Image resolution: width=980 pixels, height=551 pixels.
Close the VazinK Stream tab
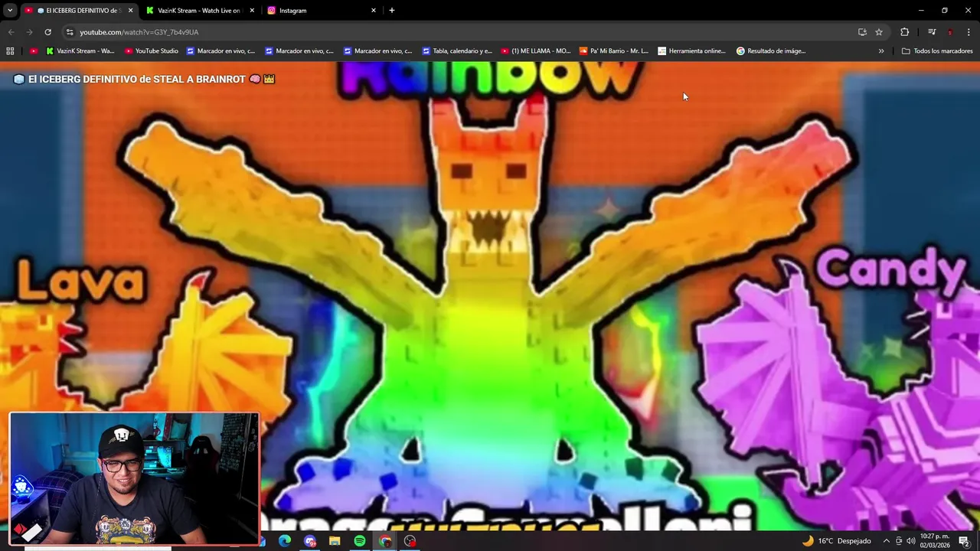[251, 11]
